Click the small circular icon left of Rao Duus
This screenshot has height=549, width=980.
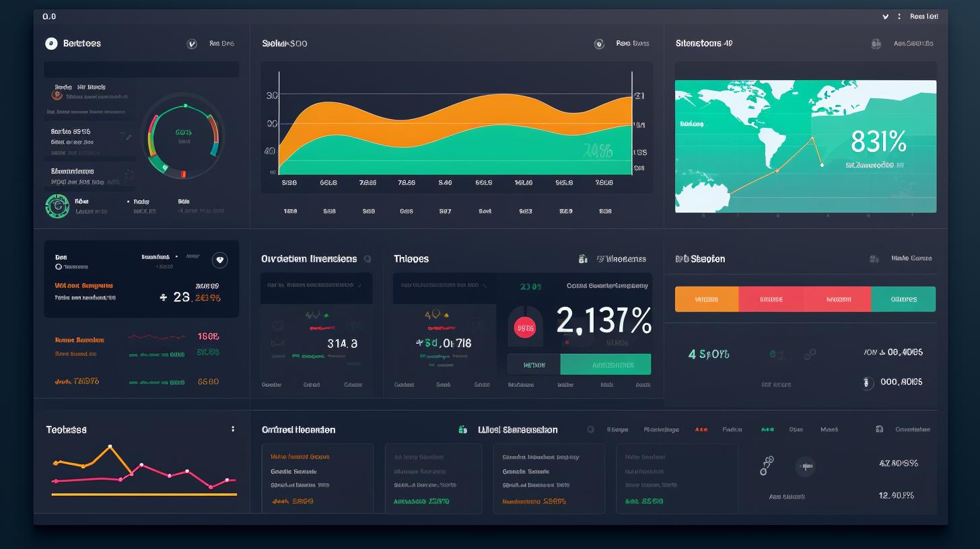point(599,44)
